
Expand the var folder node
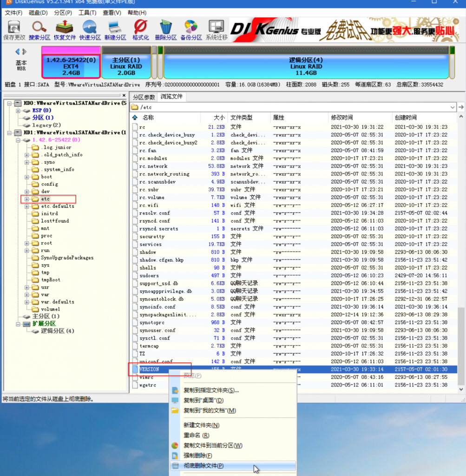coord(27,294)
